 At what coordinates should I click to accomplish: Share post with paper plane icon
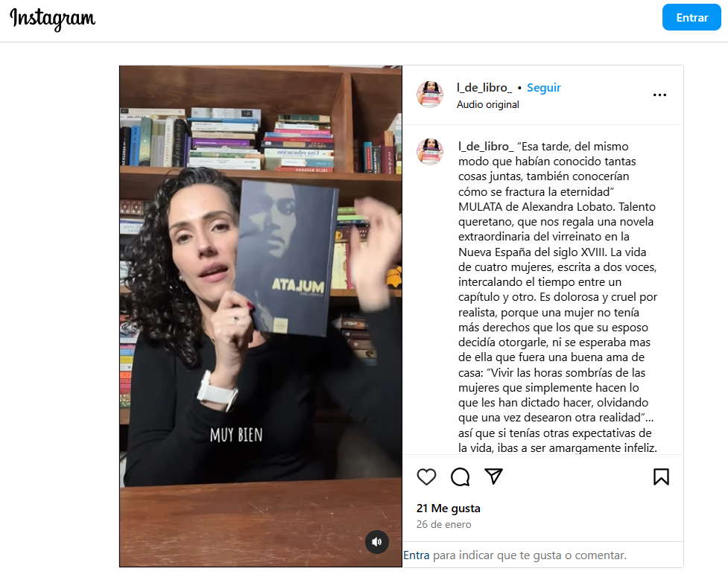493,476
